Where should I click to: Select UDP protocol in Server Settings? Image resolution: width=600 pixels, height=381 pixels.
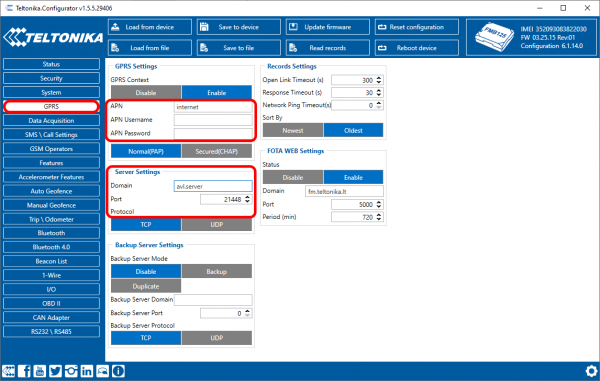coord(217,225)
